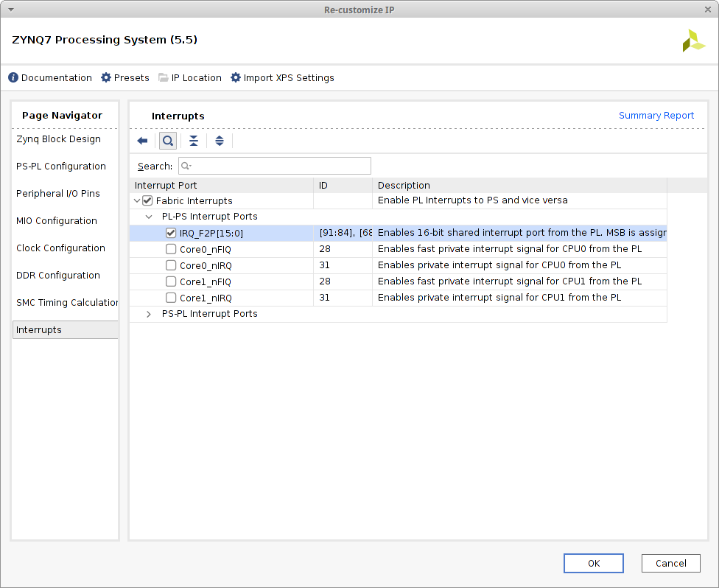Uncheck the Fabric Interrupts checkbox
The height and width of the screenshot is (588, 719).
click(x=147, y=200)
